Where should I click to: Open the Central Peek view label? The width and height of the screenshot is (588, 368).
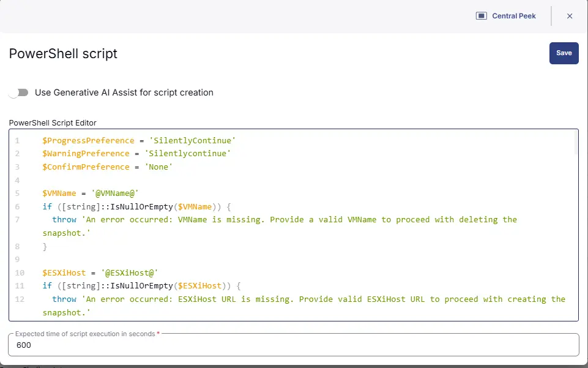(x=513, y=16)
